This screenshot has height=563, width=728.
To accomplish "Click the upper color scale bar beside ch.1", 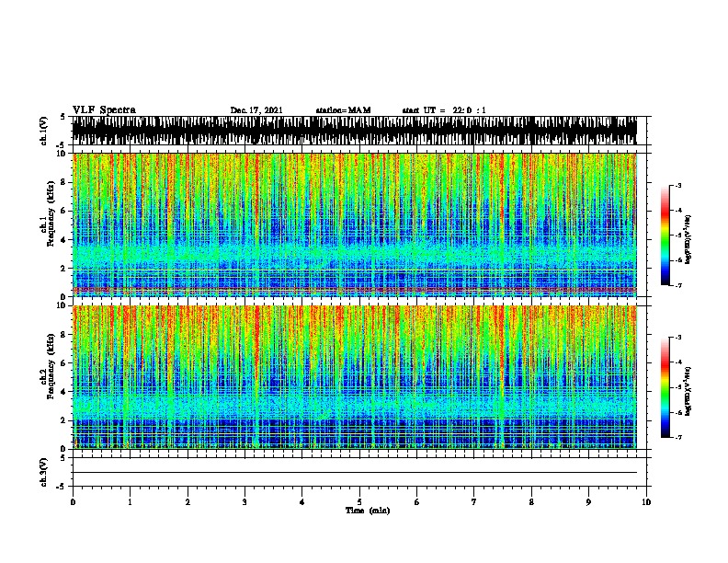I will 665,236.
